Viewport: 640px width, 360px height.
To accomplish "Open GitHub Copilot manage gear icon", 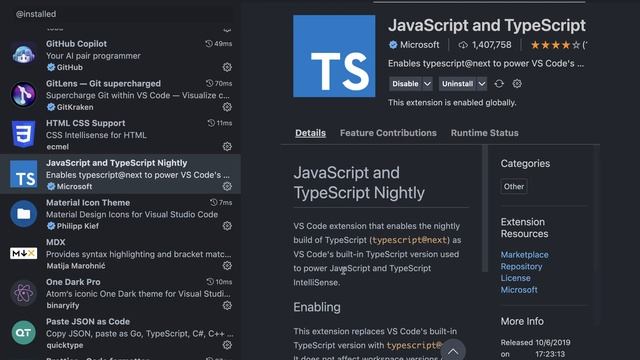I will (x=227, y=67).
